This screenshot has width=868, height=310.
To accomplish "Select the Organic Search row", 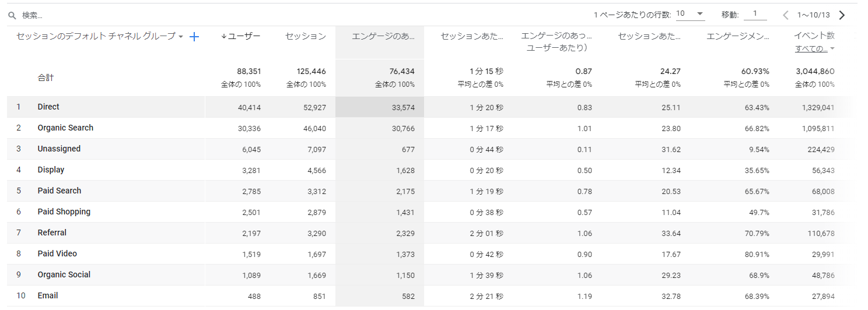I will pyautogui.click(x=65, y=128).
